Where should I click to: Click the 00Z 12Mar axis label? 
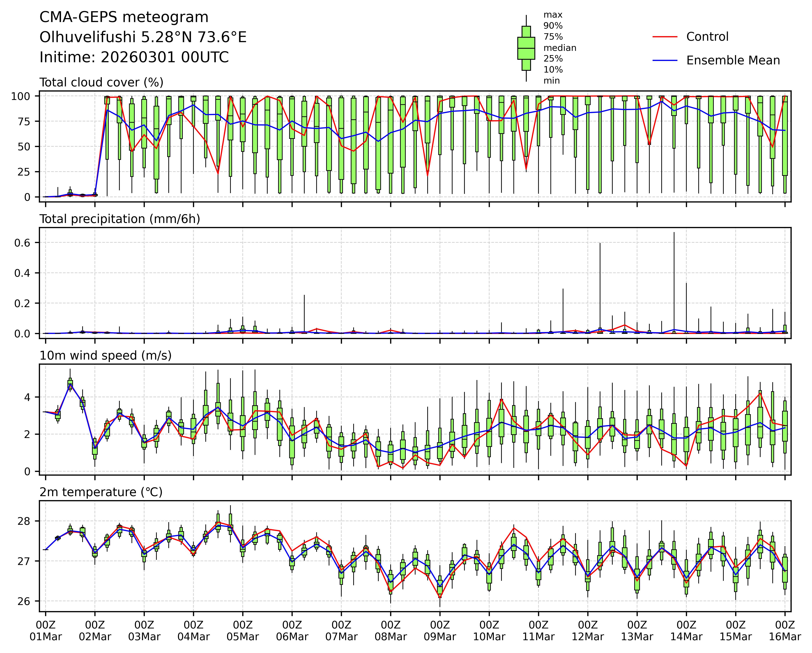pos(588,631)
